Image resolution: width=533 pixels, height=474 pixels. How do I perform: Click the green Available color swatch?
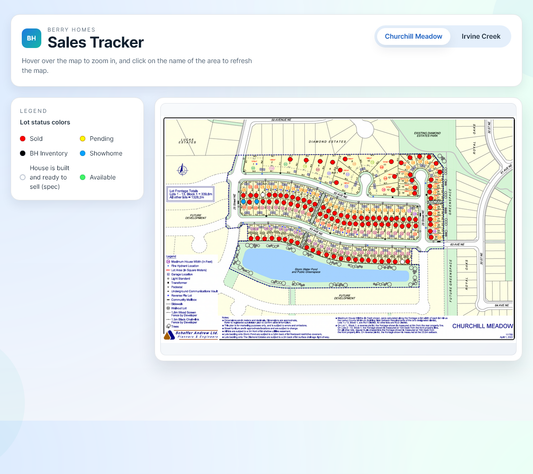coord(83,177)
